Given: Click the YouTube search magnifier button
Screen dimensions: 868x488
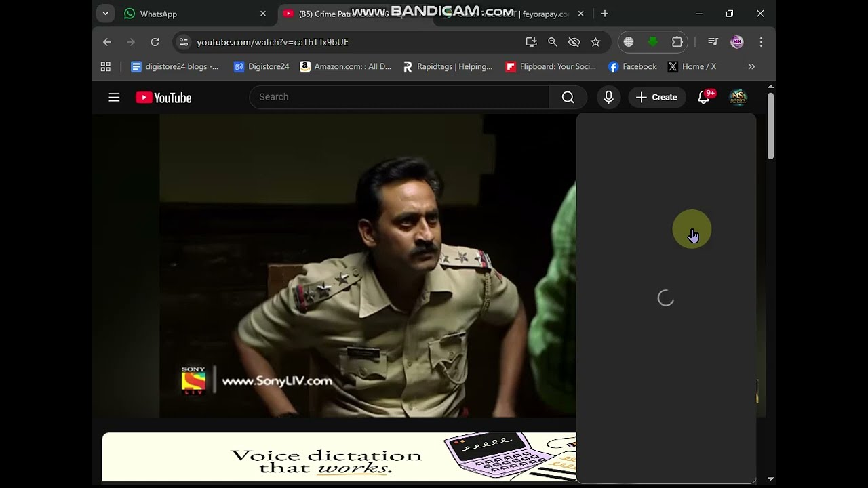Looking at the screenshot, I should pyautogui.click(x=568, y=97).
